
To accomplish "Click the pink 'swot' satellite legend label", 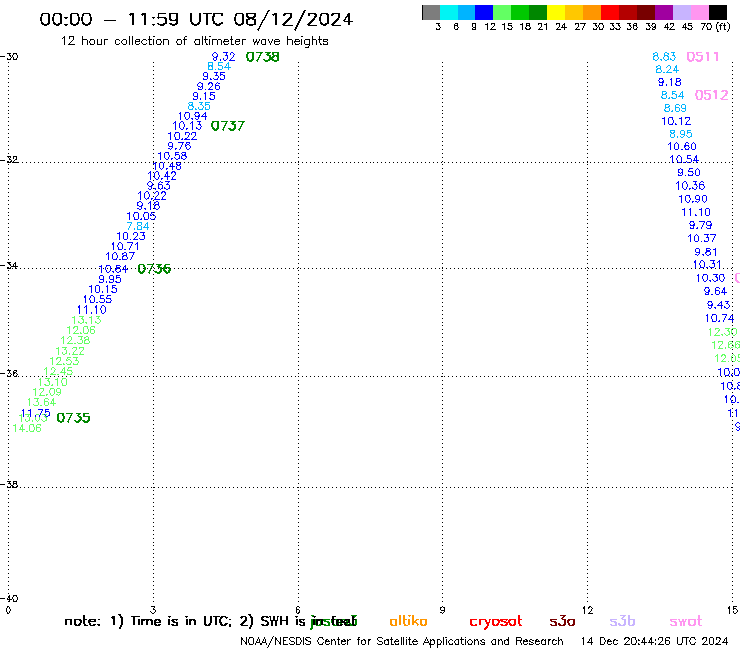I will click(686, 621).
